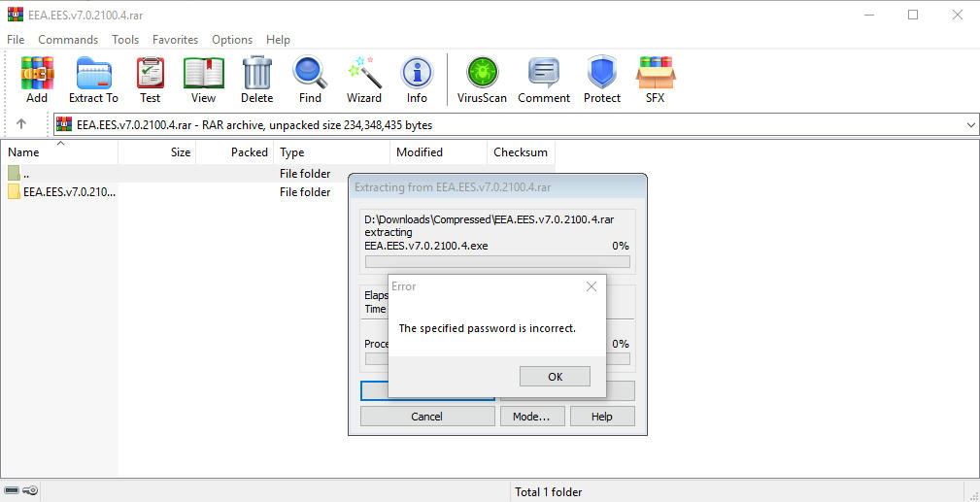Viewport: 980px width, 502px height.
Task: Click the Delete trash can icon
Action: pyautogui.click(x=256, y=73)
